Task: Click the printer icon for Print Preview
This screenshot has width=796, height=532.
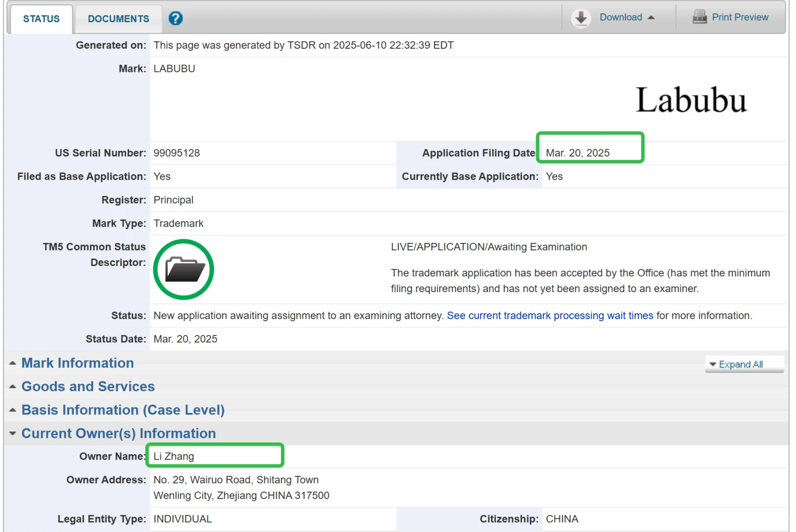Action: 699,17
